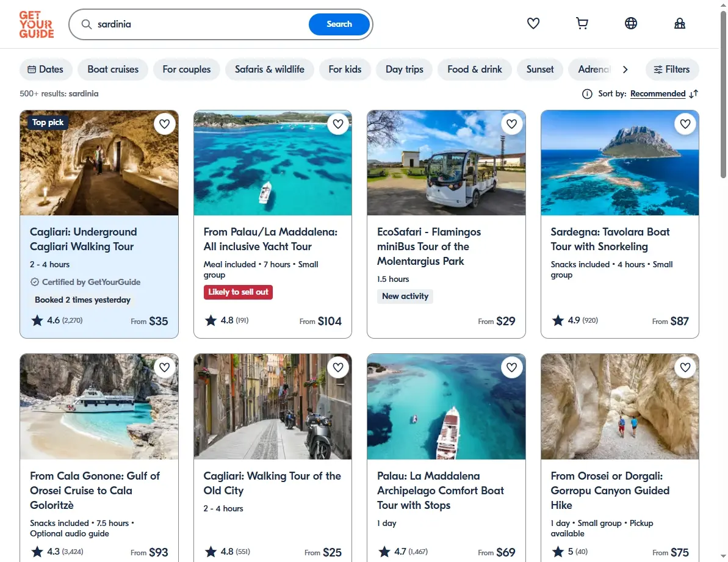Select the Food & drink filter chip
This screenshot has width=728, height=562.
click(475, 69)
